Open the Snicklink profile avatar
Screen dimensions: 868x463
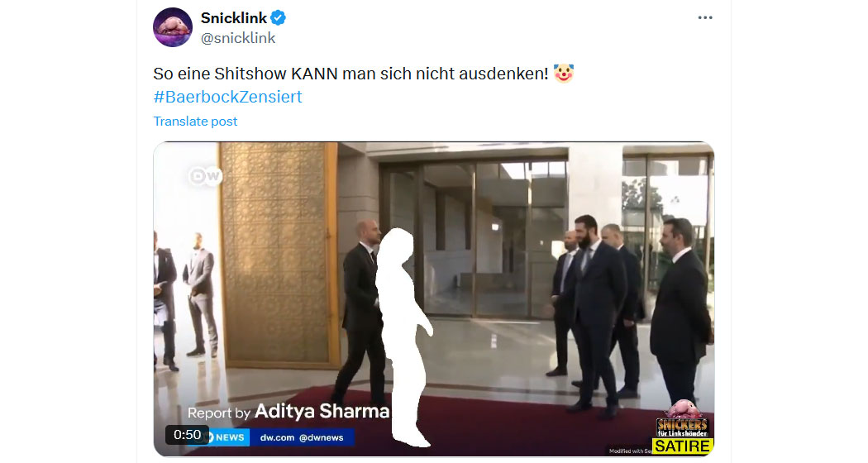click(173, 27)
